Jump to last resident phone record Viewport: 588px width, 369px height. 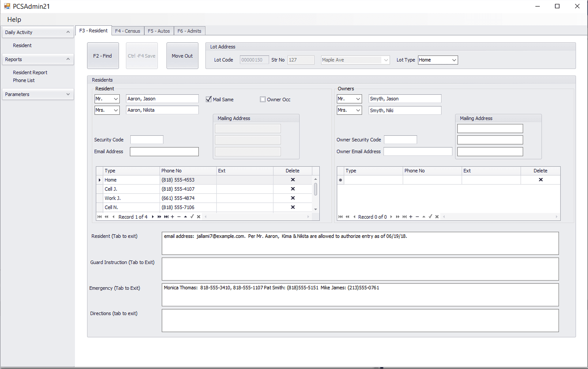pyautogui.click(x=166, y=217)
